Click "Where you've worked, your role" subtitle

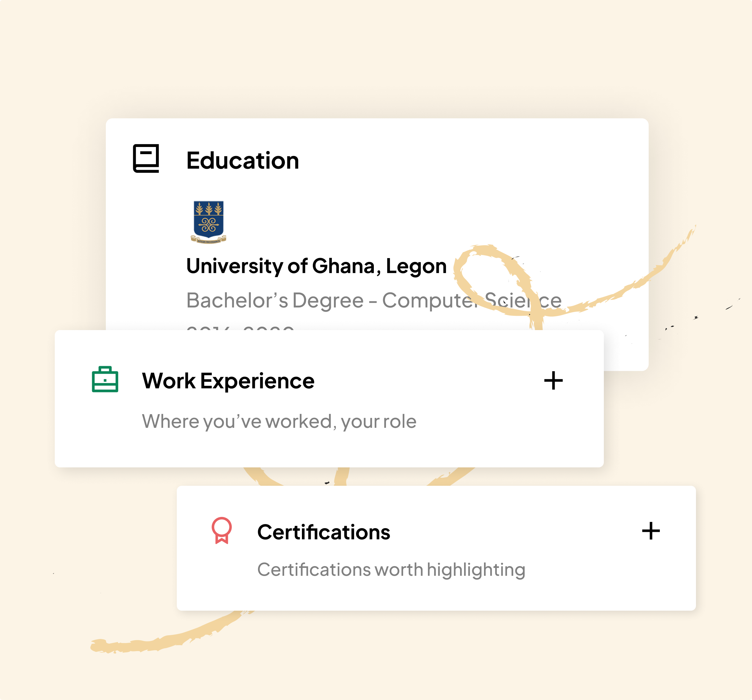click(279, 421)
